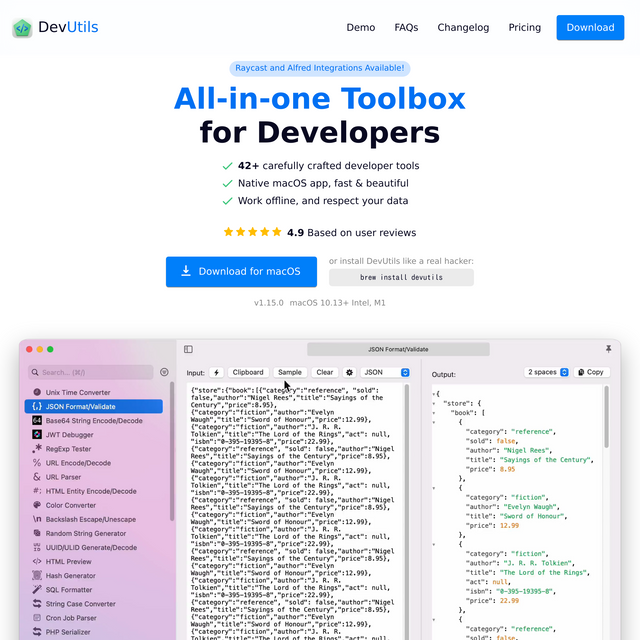Collapse the Tolkien book object
640x640 pixels.
pos(434,544)
